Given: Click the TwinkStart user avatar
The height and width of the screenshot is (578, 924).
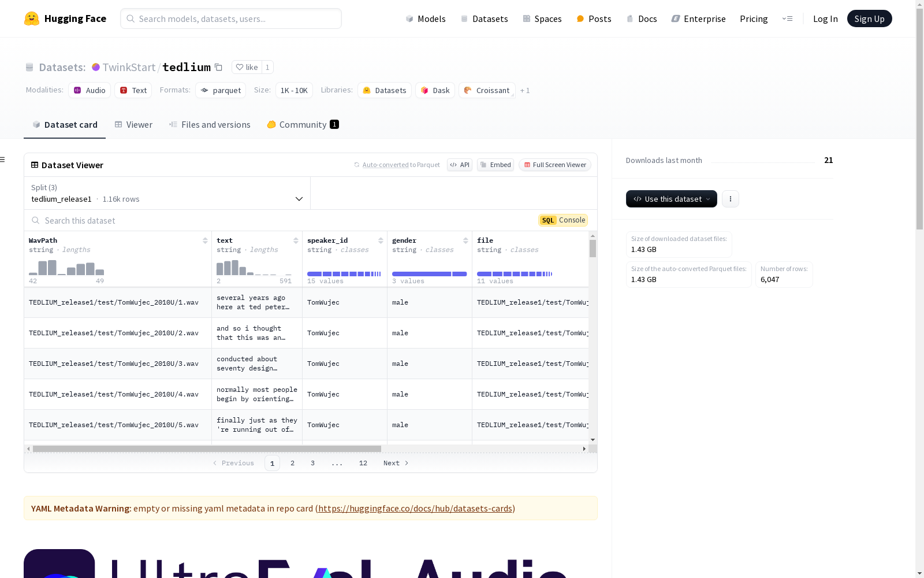Looking at the screenshot, I should pos(96,67).
